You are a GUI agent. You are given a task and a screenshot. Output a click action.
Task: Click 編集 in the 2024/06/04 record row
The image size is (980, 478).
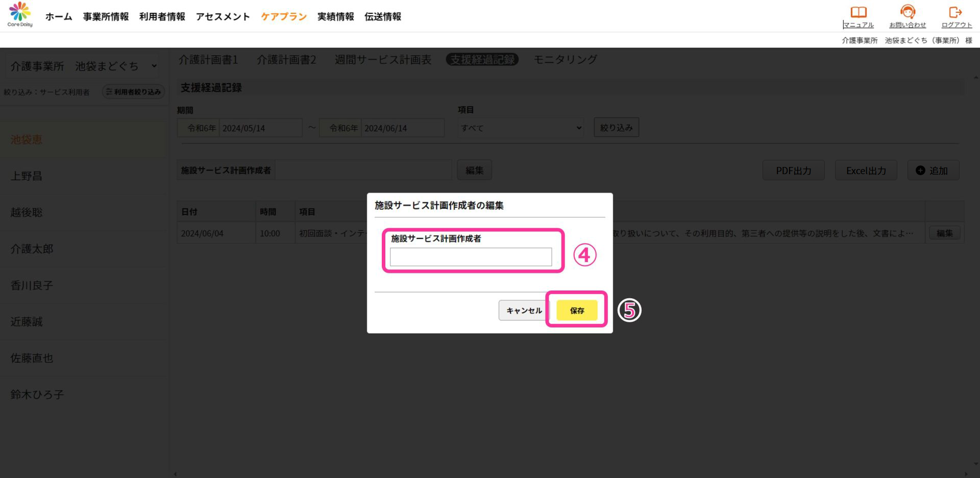click(x=944, y=233)
